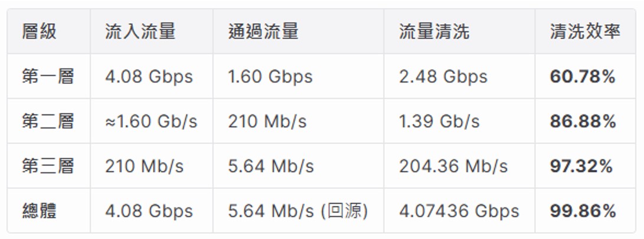Select the 流入流量 header cell
Screen dimensions: 644x239
coord(140,31)
